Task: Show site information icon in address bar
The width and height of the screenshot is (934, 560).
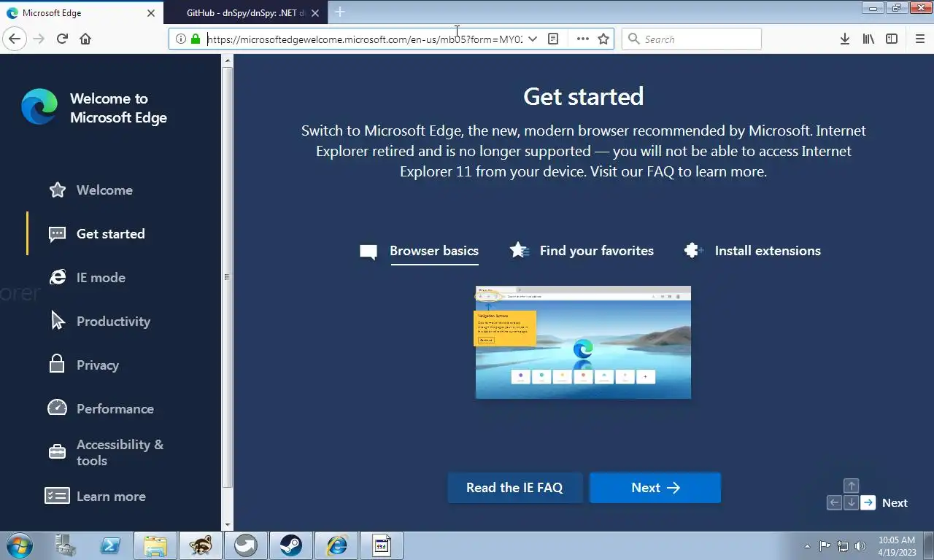Action: 180,39
